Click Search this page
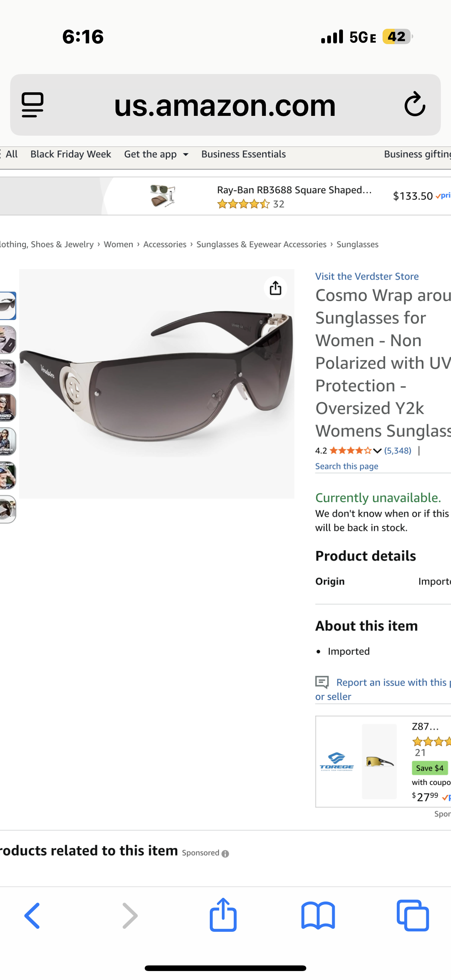The width and height of the screenshot is (451, 980). (346, 466)
